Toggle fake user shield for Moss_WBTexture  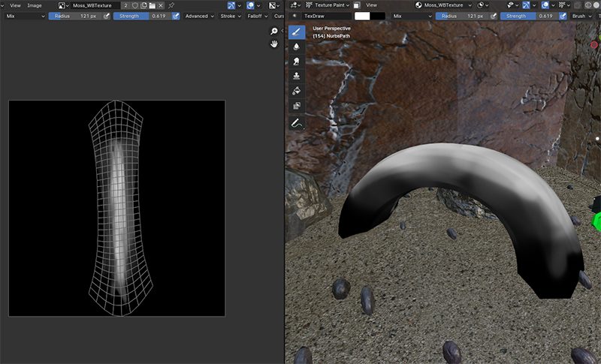click(134, 5)
